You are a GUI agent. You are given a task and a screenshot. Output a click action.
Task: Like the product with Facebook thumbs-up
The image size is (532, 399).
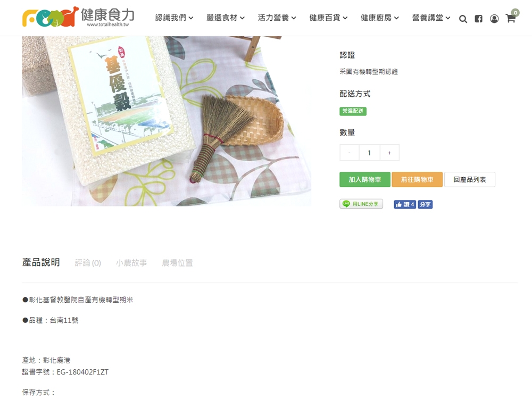coord(405,204)
